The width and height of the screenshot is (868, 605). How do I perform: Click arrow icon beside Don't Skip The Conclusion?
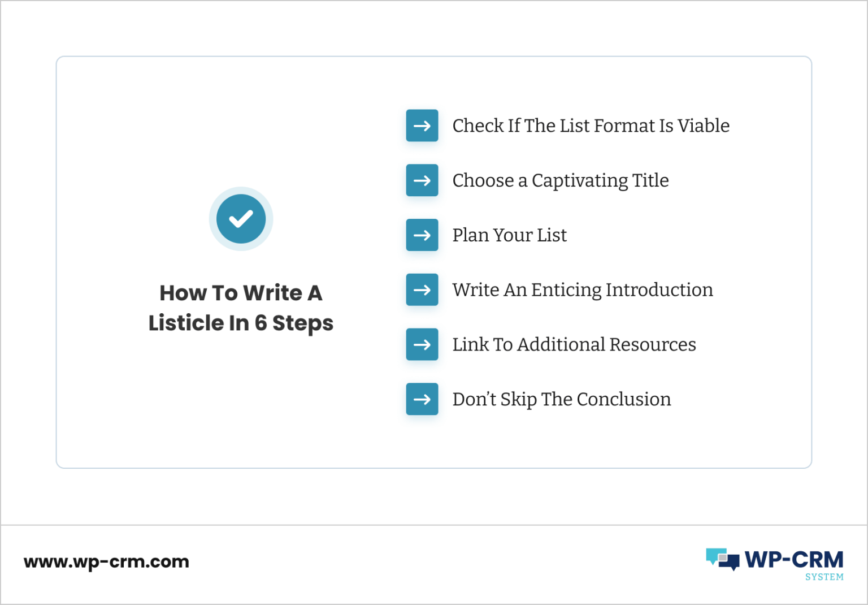(x=422, y=399)
